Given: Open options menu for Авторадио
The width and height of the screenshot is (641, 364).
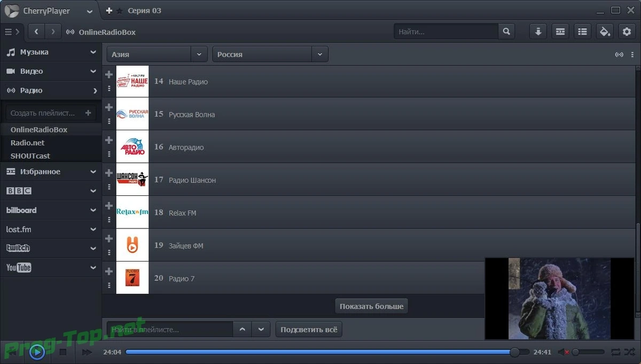Looking at the screenshot, I should coord(109,154).
